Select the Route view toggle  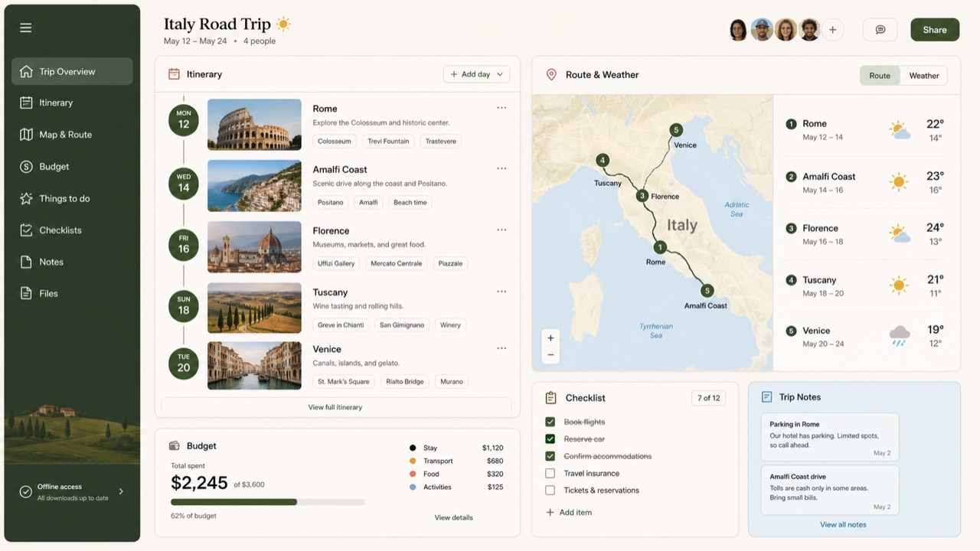[x=880, y=76]
